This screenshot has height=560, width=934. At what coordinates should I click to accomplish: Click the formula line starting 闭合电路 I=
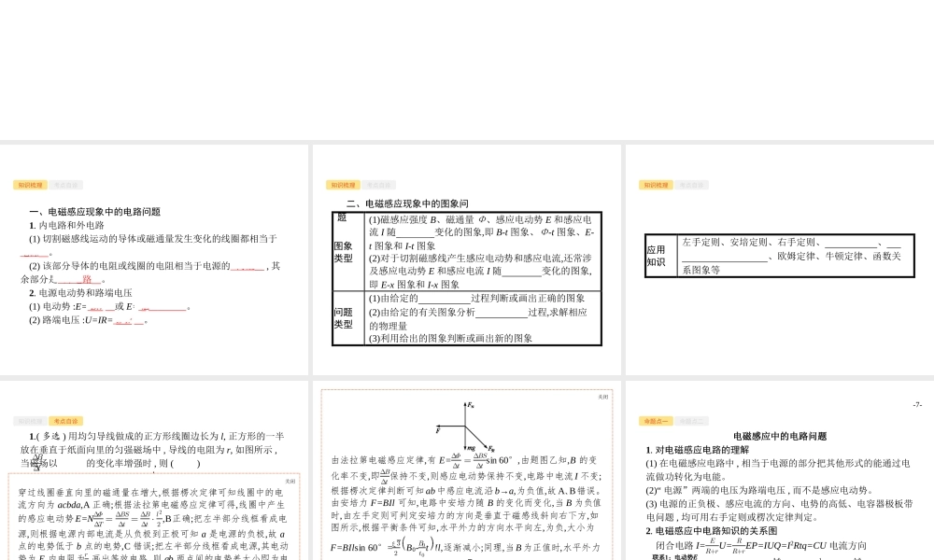[x=761, y=546]
